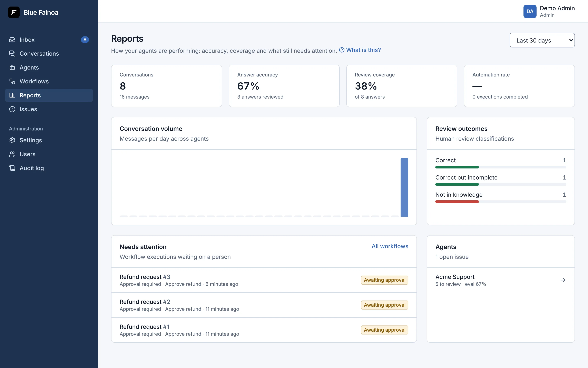Click the Issues alert circle icon
The height and width of the screenshot is (368, 588).
pos(12,109)
